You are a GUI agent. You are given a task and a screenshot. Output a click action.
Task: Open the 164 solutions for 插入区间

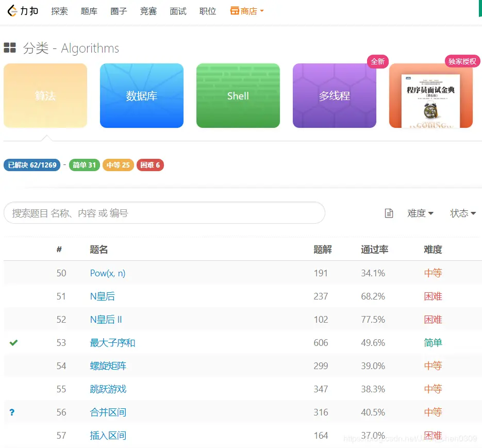(x=321, y=436)
